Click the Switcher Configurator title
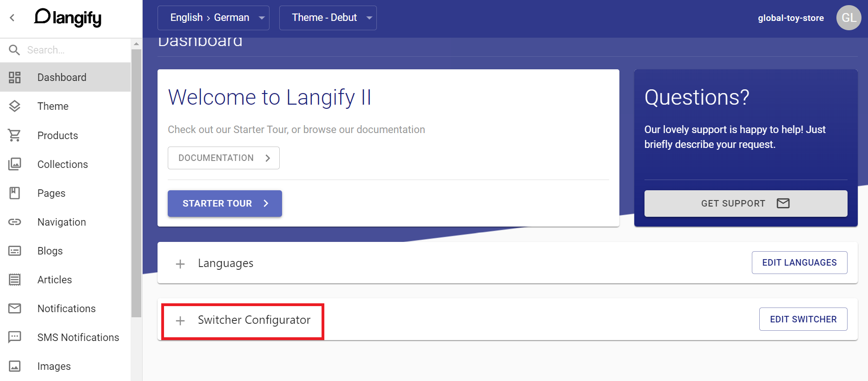 pyautogui.click(x=254, y=320)
